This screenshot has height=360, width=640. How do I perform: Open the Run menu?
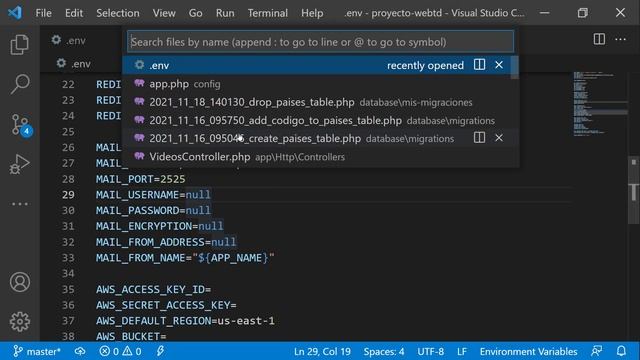tap(225, 13)
